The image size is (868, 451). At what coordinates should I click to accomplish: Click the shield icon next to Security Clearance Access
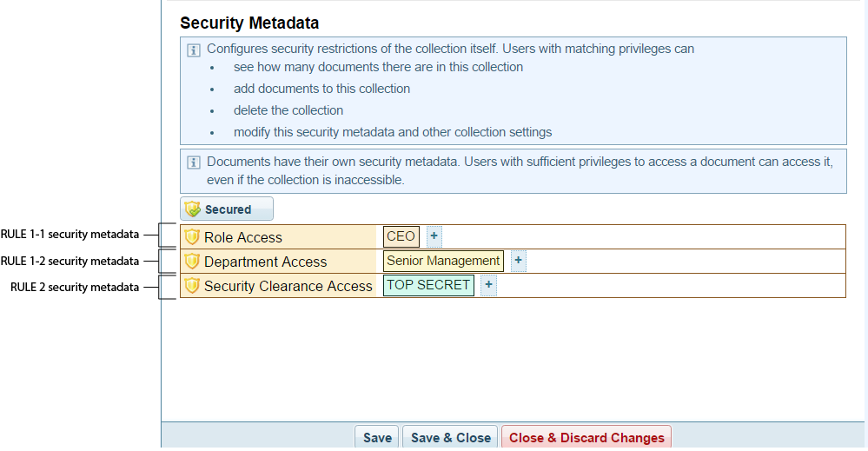[192, 286]
